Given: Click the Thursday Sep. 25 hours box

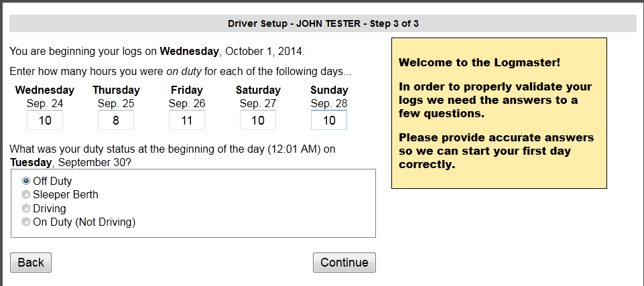Looking at the screenshot, I should [116, 120].
